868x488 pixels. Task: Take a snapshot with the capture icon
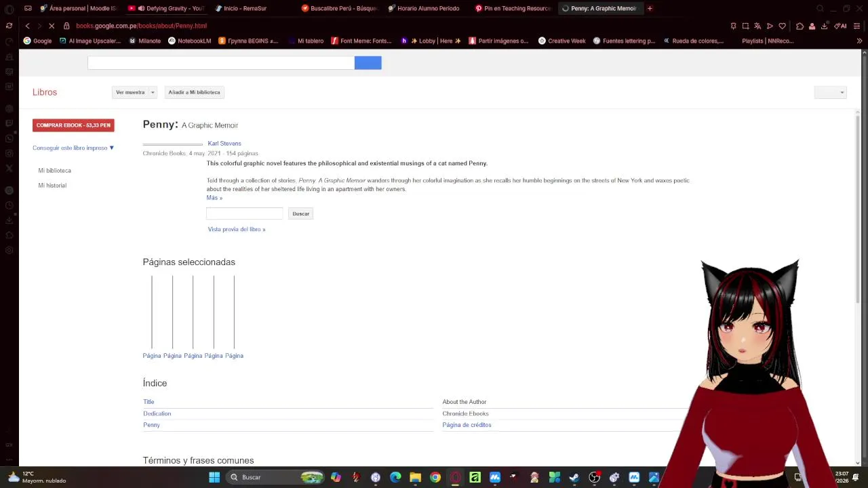[x=745, y=26]
